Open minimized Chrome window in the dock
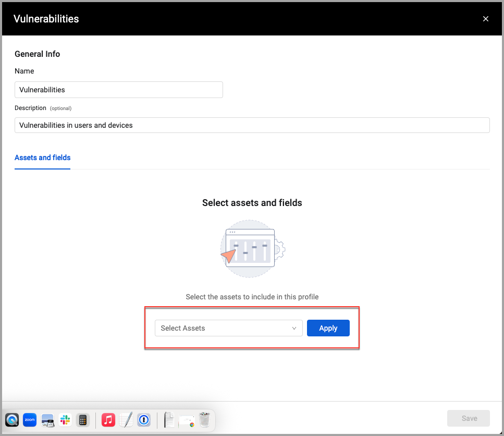The image size is (504, 436). (x=187, y=420)
